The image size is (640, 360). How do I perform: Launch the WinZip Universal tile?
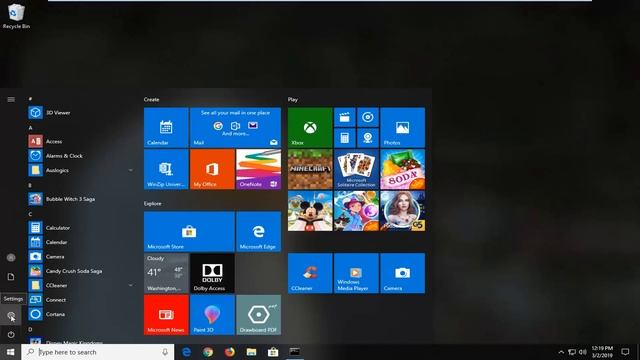(166, 169)
